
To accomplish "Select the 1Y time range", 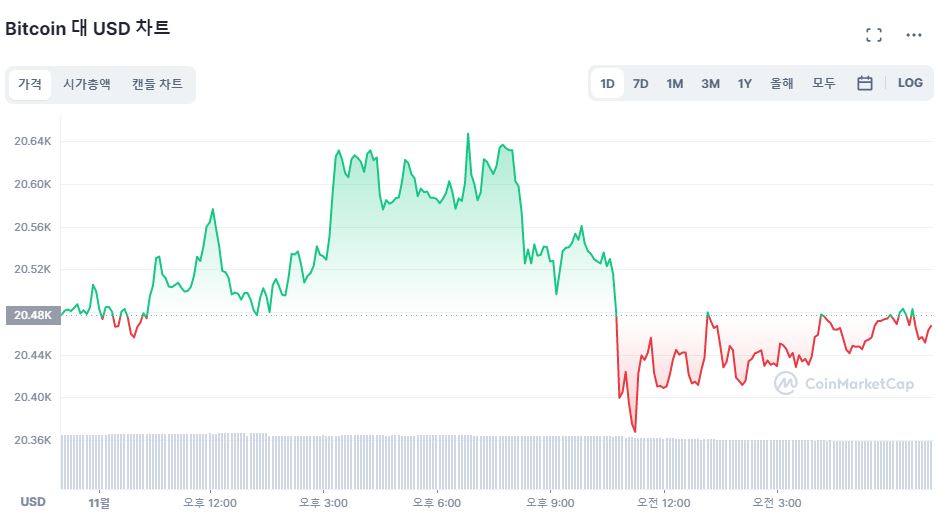I will [x=745, y=83].
